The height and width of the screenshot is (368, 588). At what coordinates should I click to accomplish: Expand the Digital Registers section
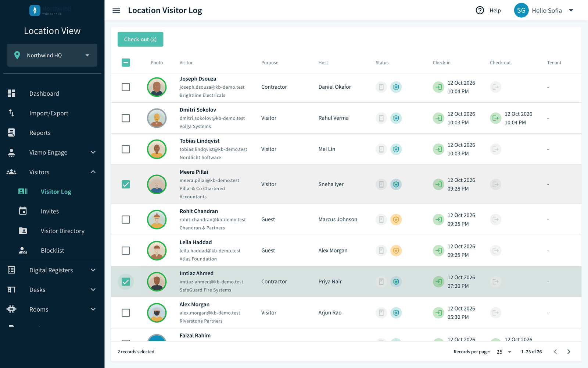click(x=52, y=270)
